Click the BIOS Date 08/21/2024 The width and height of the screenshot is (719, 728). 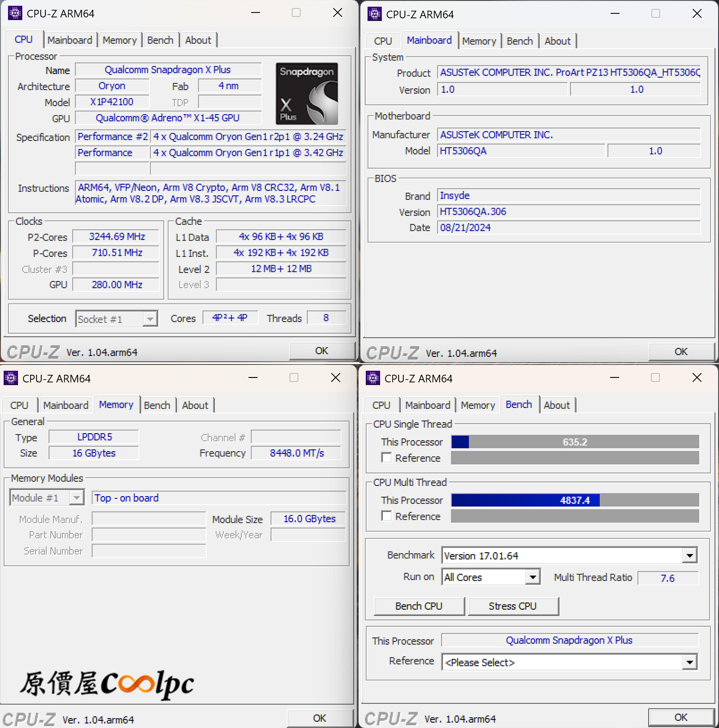[569, 227]
